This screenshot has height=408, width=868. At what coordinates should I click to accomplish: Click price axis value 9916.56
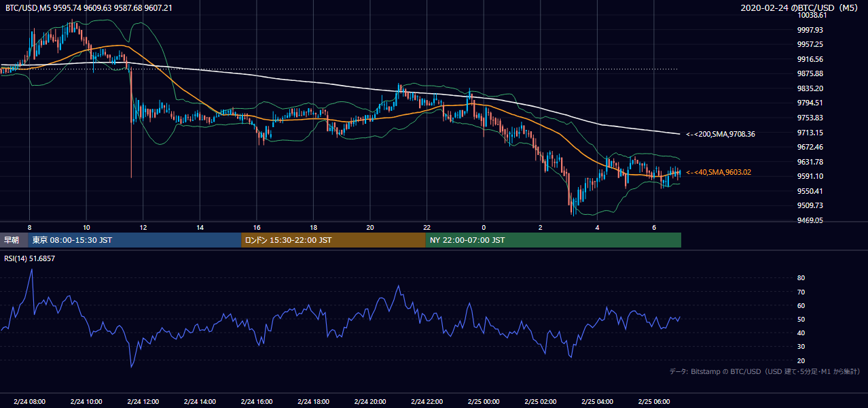pos(810,59)
